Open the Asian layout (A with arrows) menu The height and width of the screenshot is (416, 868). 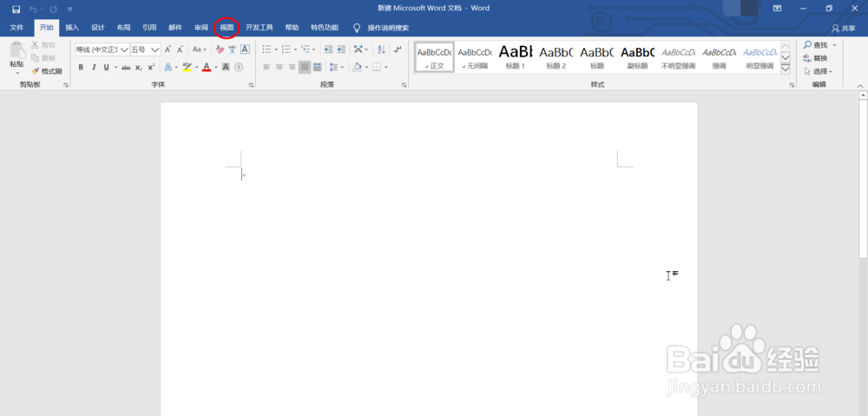[x=358, y=50]
